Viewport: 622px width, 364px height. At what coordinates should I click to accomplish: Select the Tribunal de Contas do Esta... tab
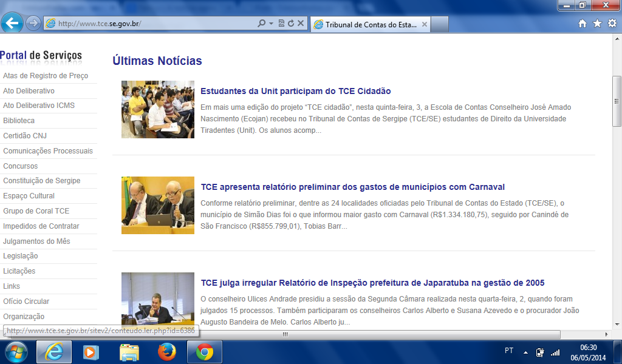click(x=371, y=24)
